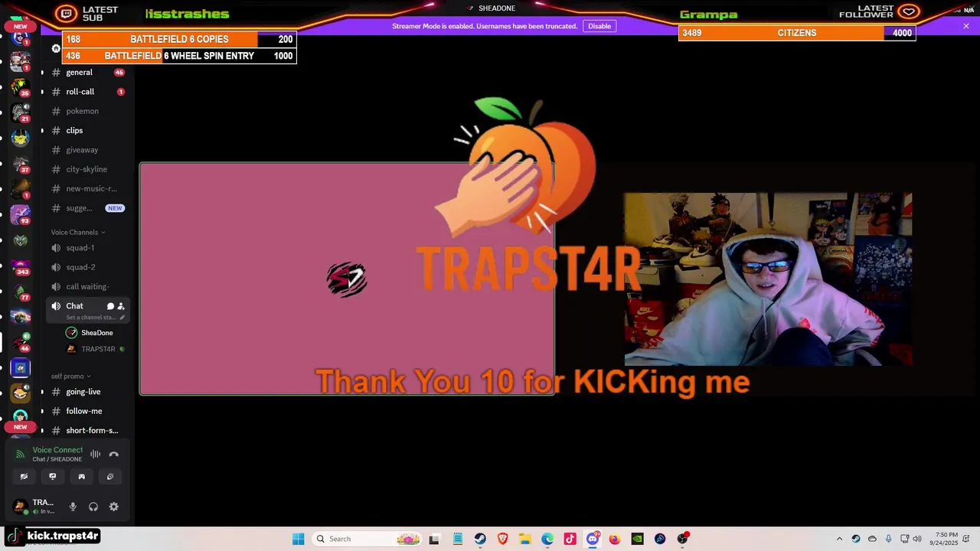Open OBS Studio from the taskbar
The height and width of the screenshot is (551, 980).
(x=682, y=539)
